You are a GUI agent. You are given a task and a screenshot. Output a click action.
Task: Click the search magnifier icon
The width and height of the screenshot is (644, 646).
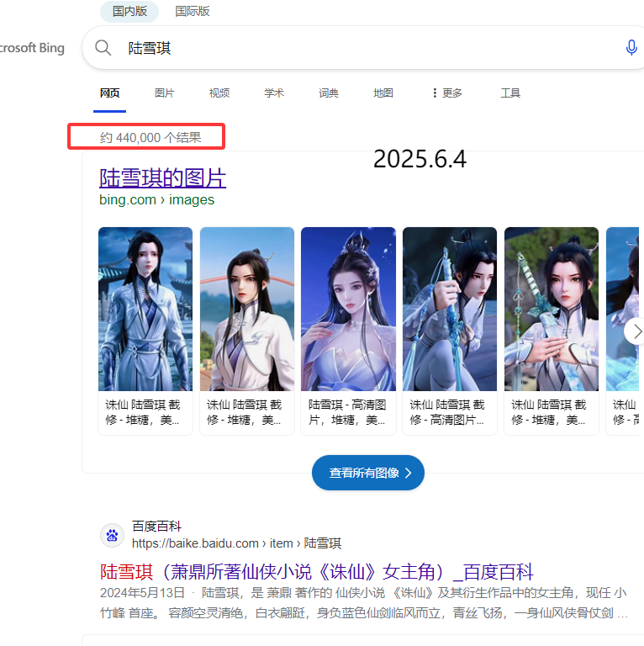pos(103,48)
